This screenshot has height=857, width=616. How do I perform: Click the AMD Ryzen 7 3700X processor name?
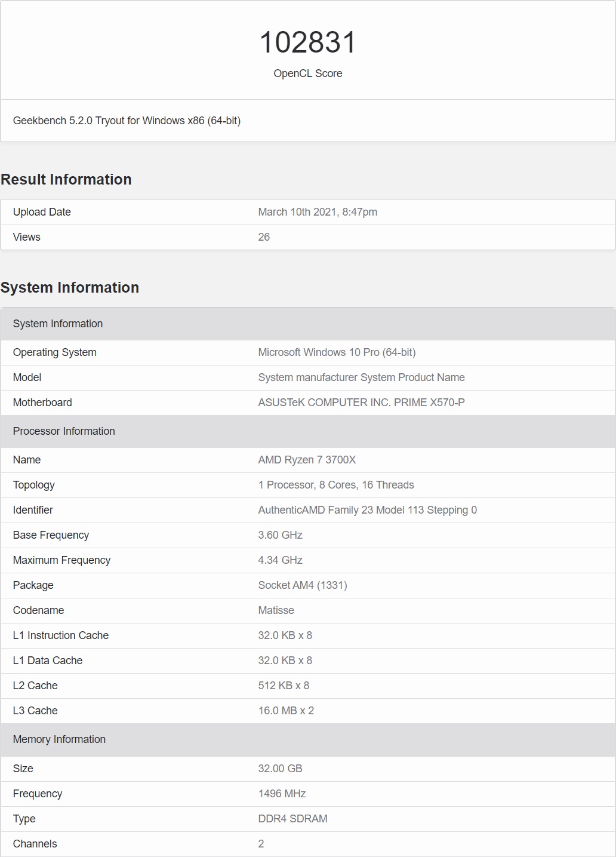307,460
